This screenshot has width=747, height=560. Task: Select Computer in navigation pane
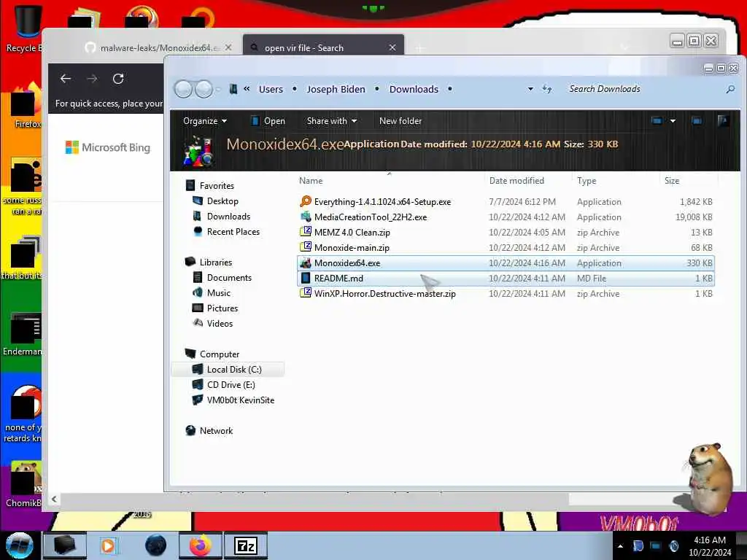click(x=219, y=354)
